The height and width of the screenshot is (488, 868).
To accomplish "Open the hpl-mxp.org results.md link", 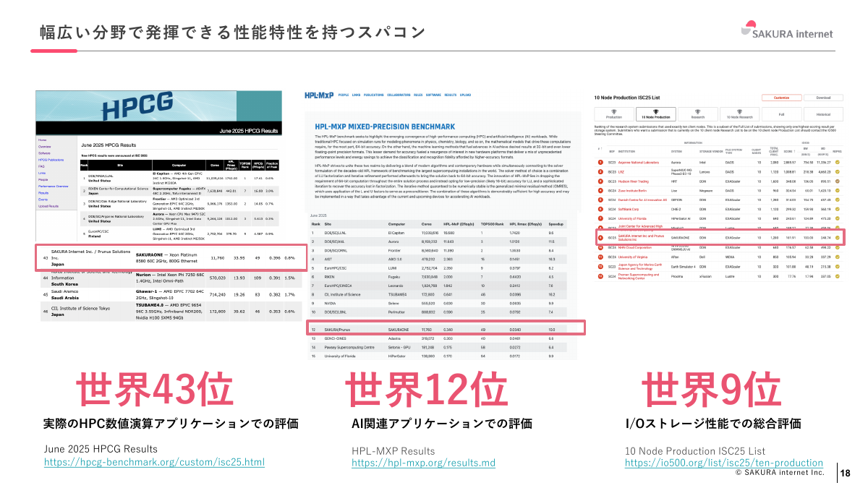I will [423, 463].
